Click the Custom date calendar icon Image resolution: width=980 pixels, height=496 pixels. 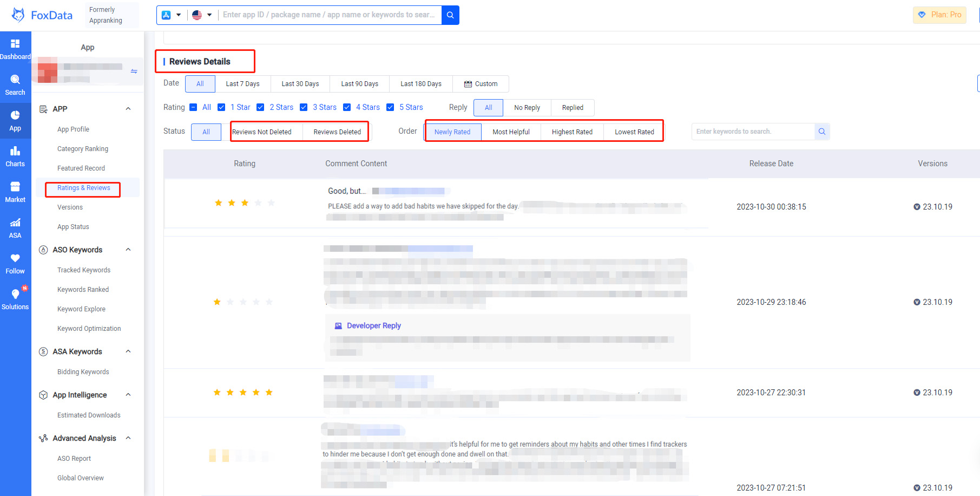click(468, 84)
